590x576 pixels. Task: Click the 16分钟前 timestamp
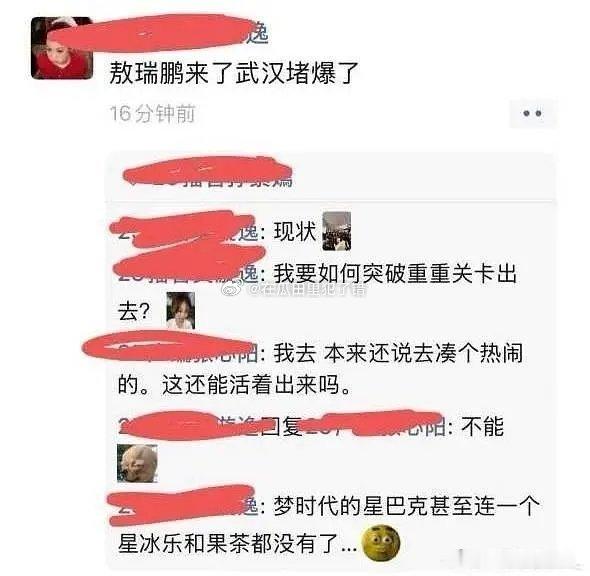152,113
